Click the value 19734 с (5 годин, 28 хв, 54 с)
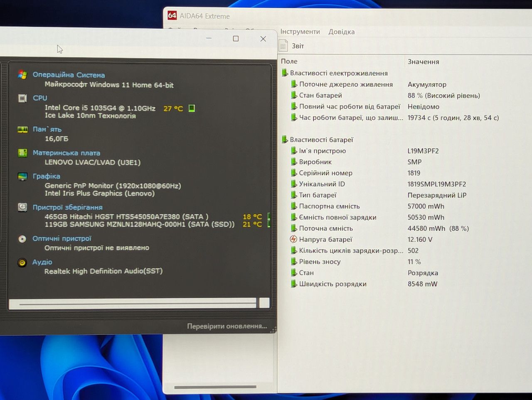The height and width of the screenshot is (400, 532). click(453, 118)
